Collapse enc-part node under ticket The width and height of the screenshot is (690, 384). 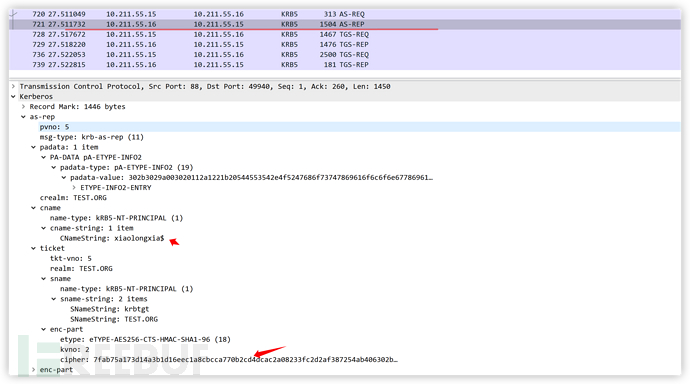tap(44, 329)
